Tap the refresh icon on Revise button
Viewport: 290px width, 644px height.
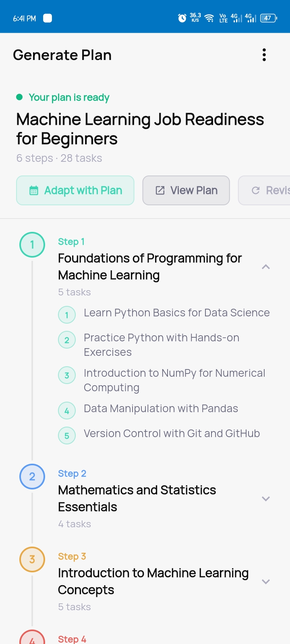pyautogui.click(x=255, y=190)
